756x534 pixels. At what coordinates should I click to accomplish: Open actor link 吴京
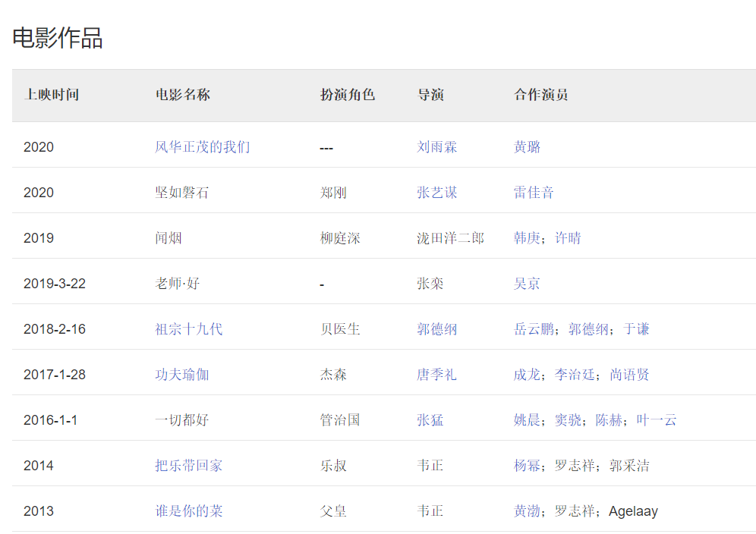[x=527, y=284]
